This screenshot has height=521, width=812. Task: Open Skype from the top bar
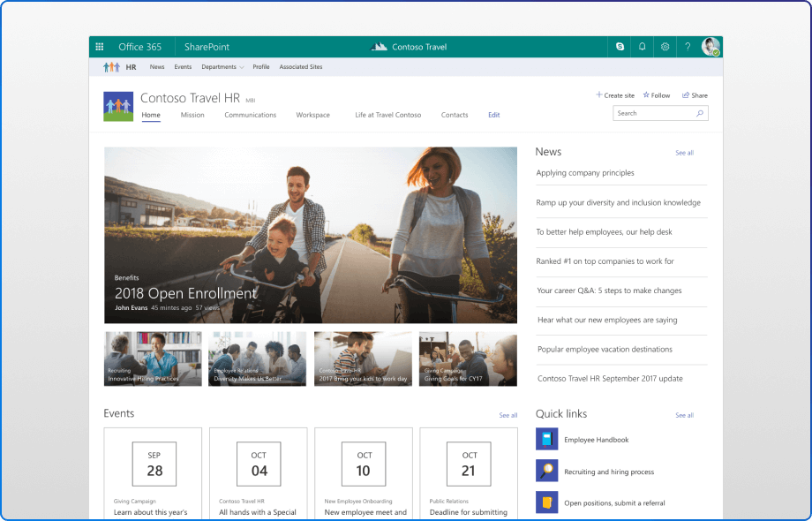[620, 47]
